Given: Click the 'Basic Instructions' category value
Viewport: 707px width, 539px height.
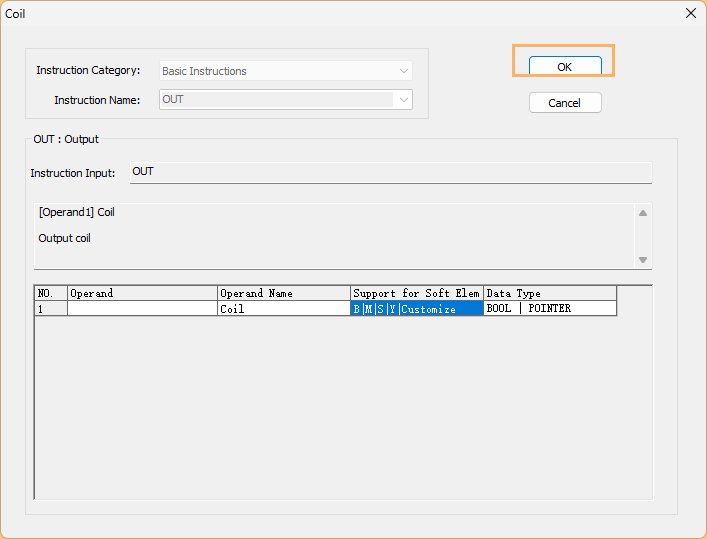Looking at the screenshot, I should tap(204, 71).
